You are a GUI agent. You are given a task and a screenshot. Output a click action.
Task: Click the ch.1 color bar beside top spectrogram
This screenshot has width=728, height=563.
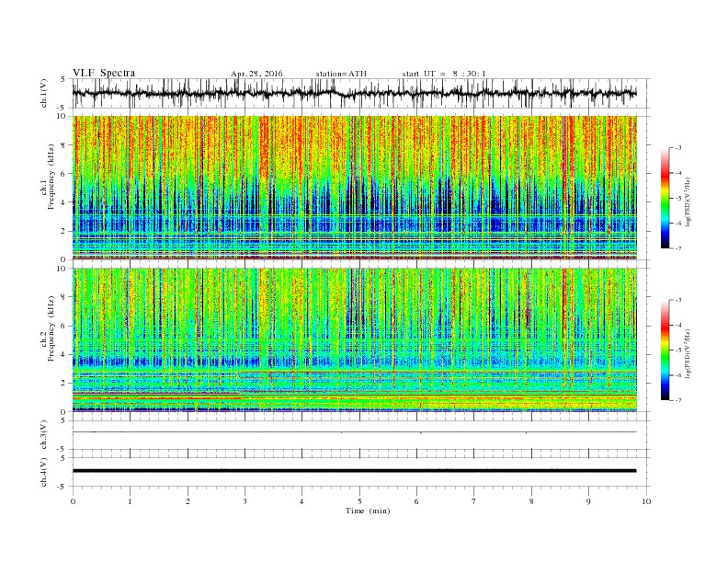click(x=665, y=199)
